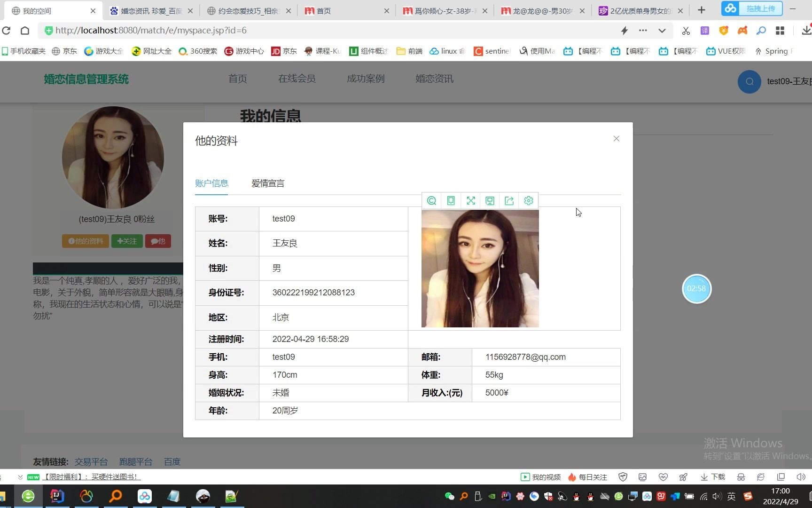The height and width of the screenshot is (508, 812).
Task: Open 手机收藏夹 bookmark
Action: [x=23, y=51]
